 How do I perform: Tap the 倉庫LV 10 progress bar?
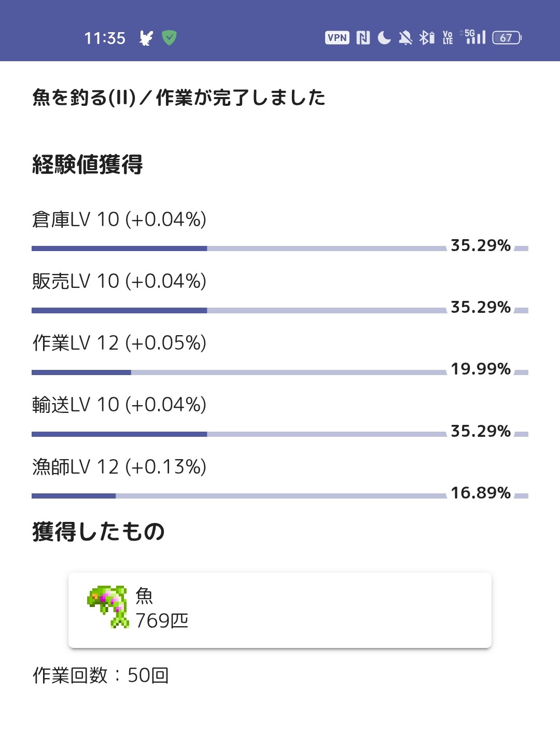(280, 248)
